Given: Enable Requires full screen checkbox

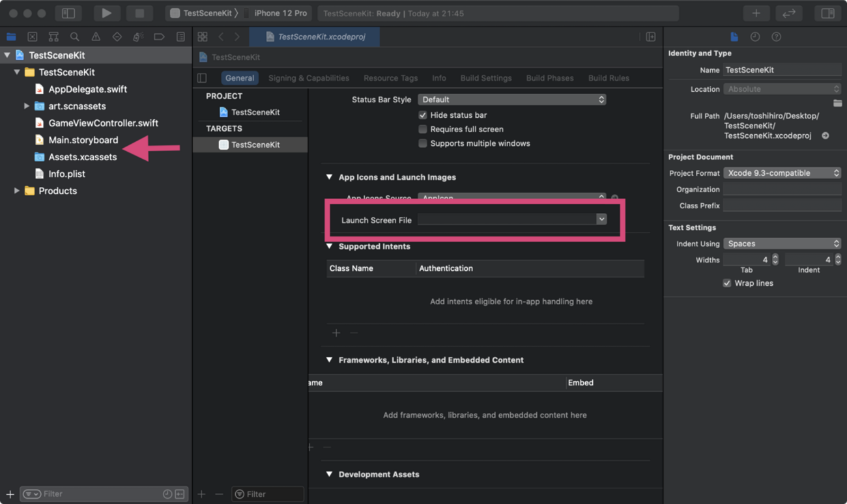Looking at the screenshot, I should (x=423, y=129).
